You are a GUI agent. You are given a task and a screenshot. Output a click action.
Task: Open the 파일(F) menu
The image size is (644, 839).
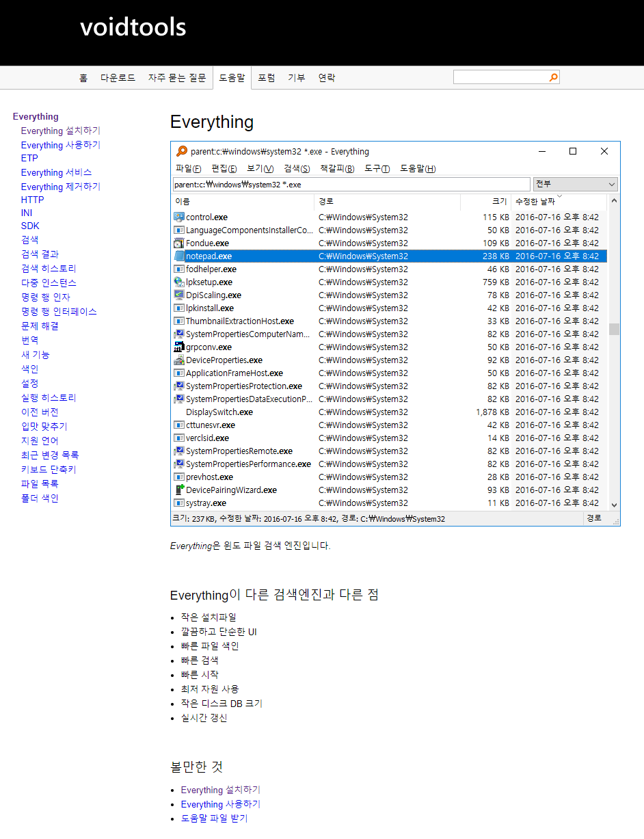coord(188,169)
